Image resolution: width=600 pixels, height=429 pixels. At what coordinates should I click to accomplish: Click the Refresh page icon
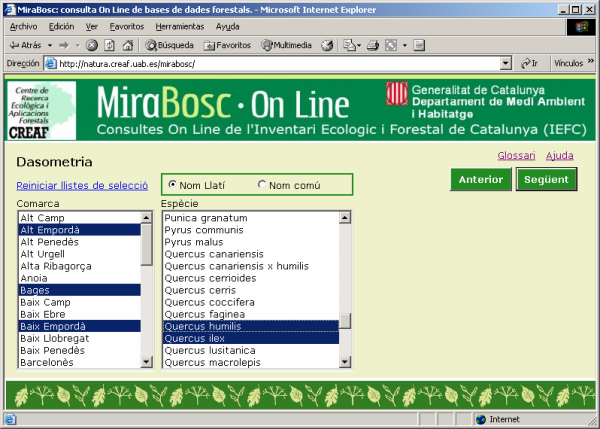109,45
